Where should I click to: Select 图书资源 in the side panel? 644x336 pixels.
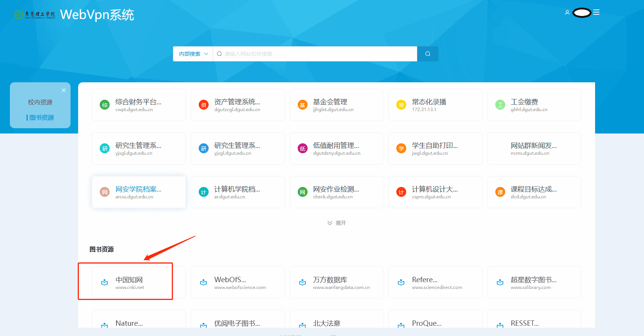[x=42, y=118]
